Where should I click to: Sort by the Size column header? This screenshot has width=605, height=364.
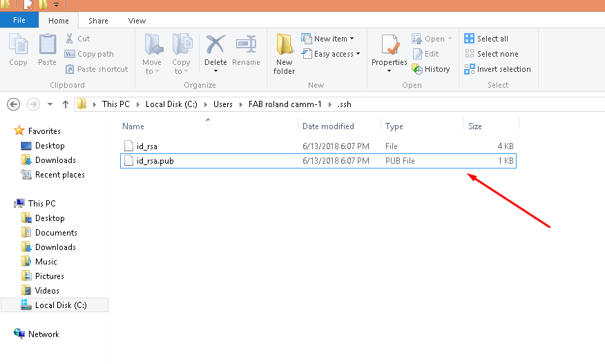(x=475, y=126)
